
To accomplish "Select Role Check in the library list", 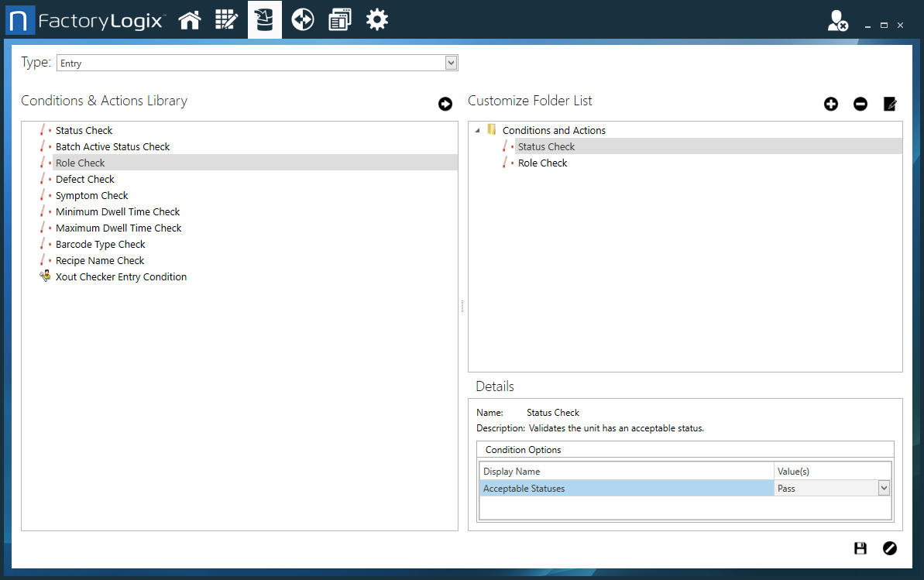I will pyautogui.click(x=80, y=163).
